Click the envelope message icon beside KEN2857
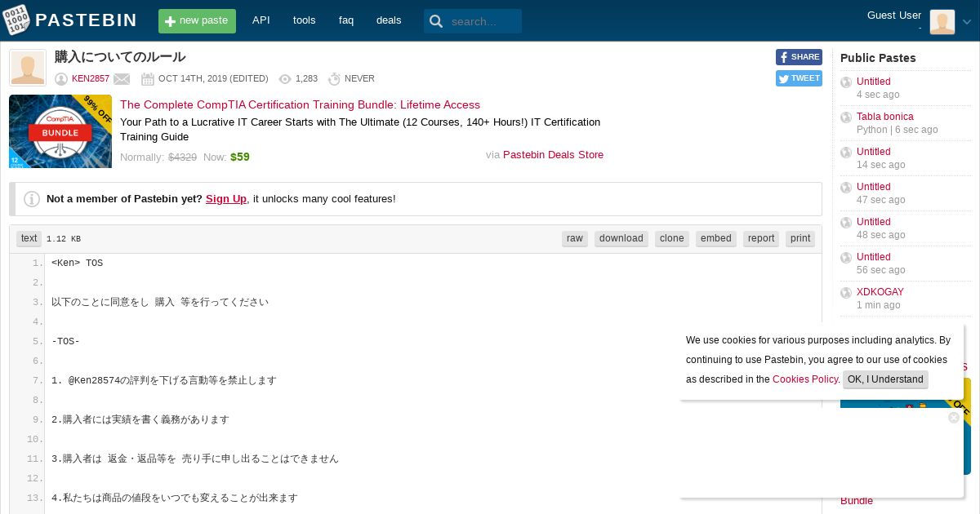 point(122,79)
